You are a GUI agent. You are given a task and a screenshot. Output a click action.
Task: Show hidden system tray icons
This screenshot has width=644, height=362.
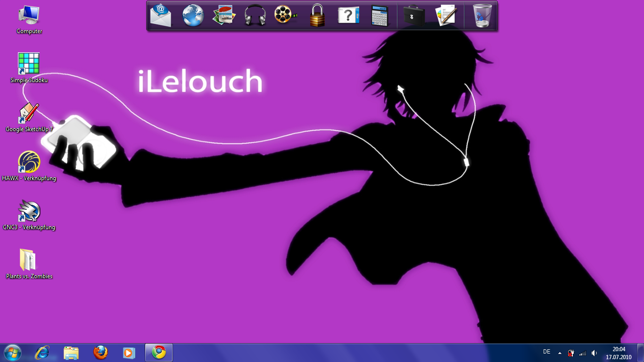click(560, 353)
